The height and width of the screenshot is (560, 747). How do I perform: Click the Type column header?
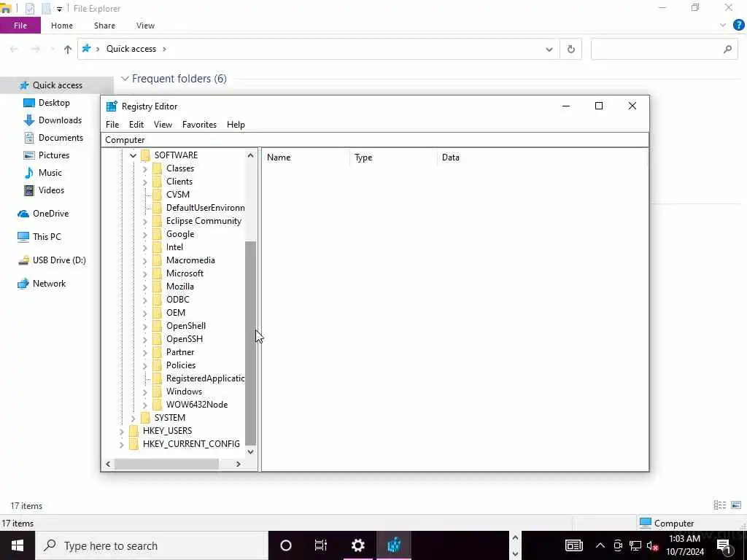393,157
